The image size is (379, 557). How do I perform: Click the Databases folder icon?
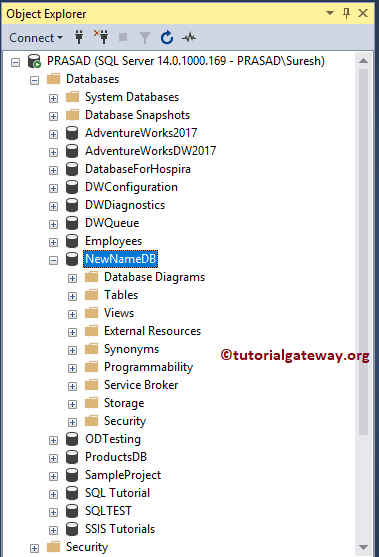pyautogui.click(x=54, y=79)
